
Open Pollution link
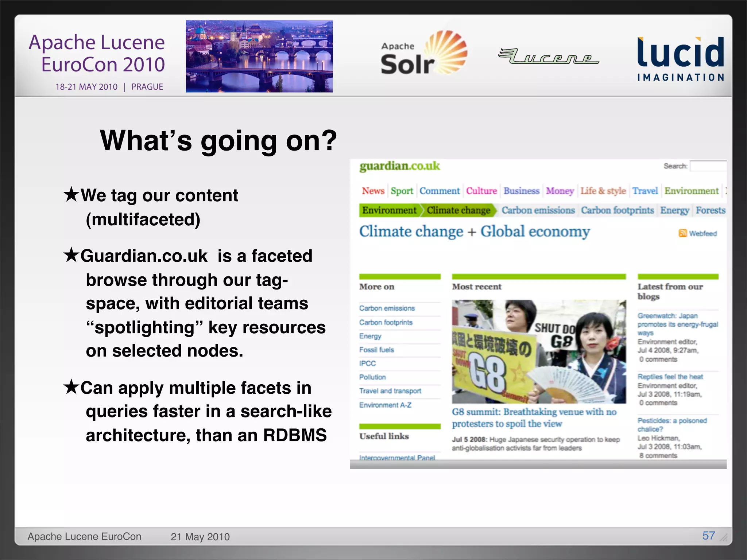point(372,377)
